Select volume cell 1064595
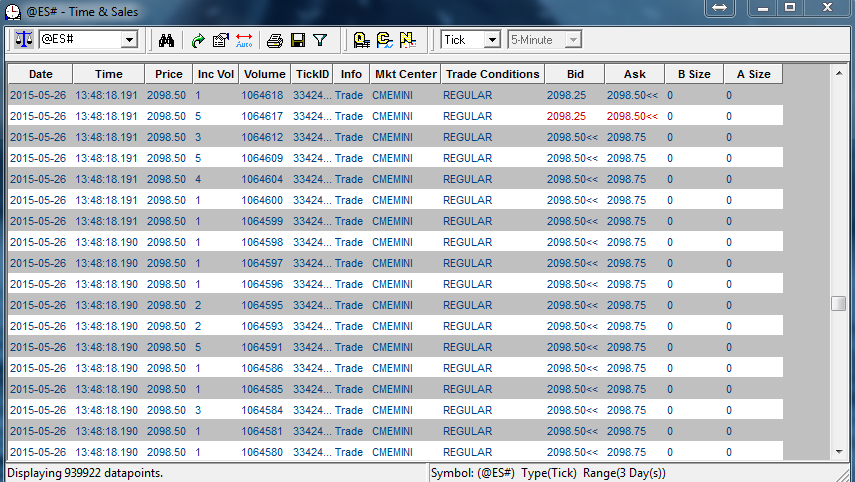Screen dimensions: 855x482 (262, 305)
